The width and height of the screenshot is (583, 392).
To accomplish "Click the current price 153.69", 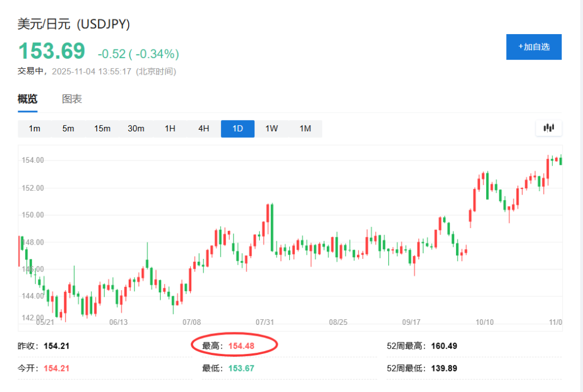I will click(52, 52).
